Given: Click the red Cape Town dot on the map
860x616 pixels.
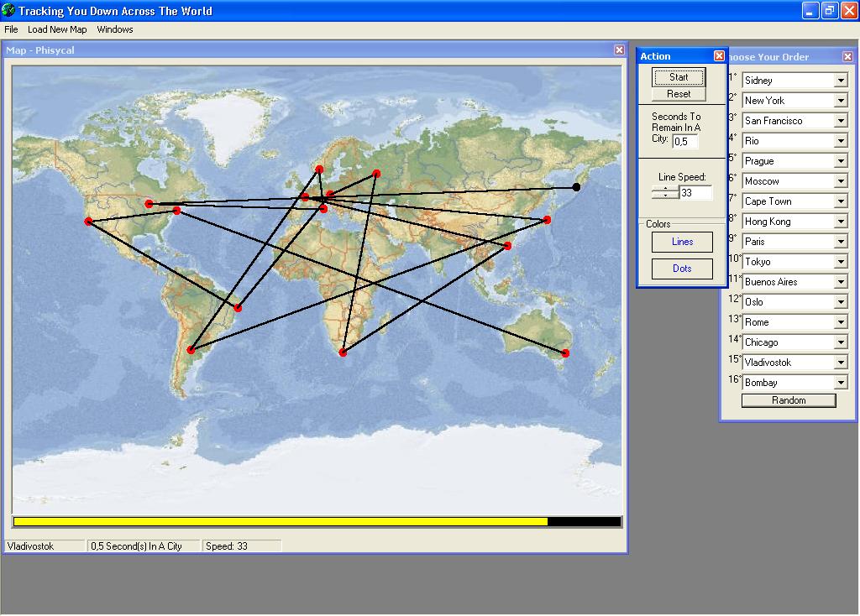Looking at the screenshot, I should [x=343, y=352].
